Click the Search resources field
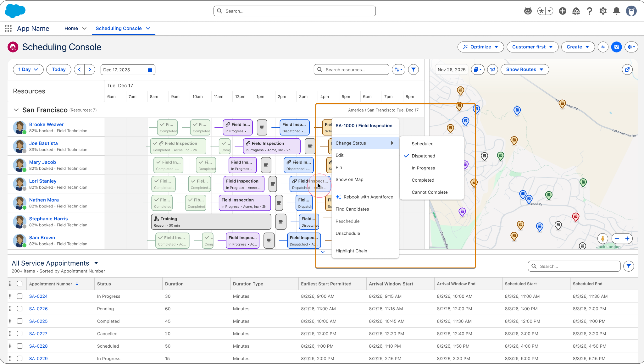 point(351,69)
